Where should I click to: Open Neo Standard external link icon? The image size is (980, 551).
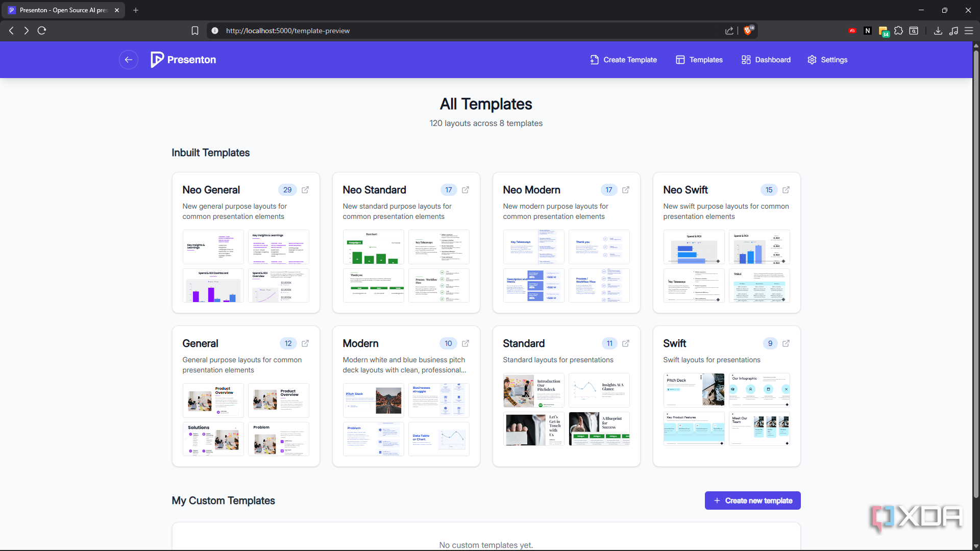point(465,190)
